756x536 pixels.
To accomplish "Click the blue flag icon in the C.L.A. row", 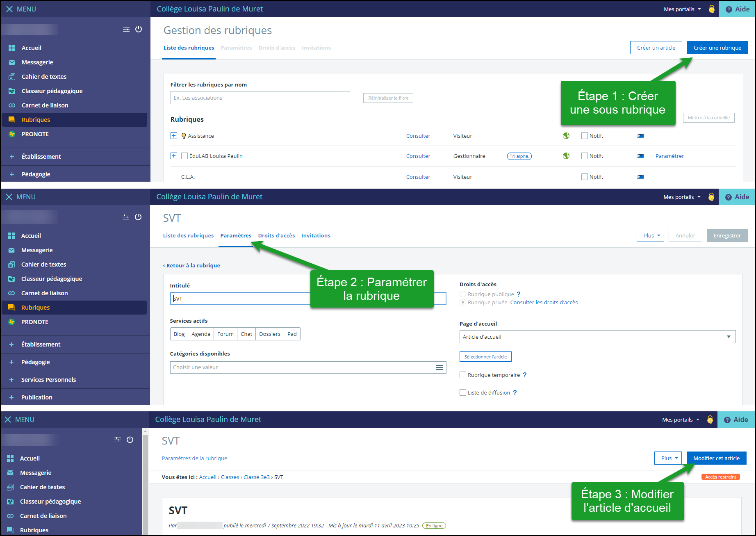I will click(x=640, y=177).
